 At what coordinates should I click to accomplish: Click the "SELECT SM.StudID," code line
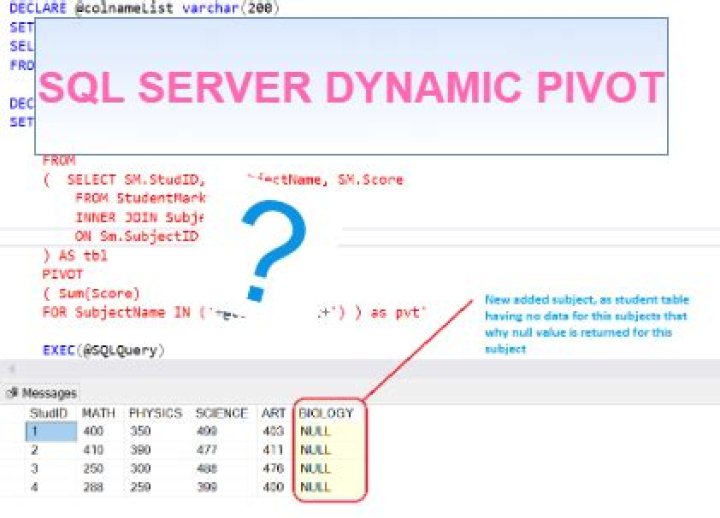click(136, 180)
